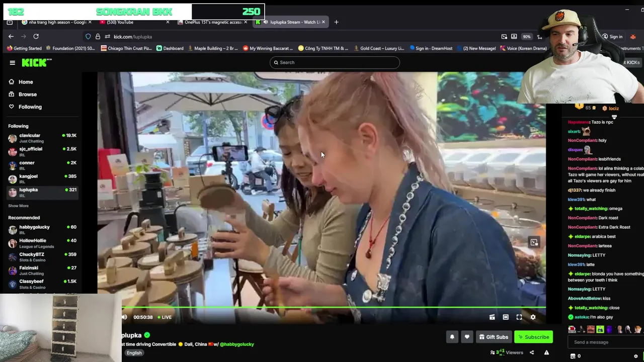Open HollowHollie recommended channel
Viewport: 644px width, 362px height.
(42, 243)
